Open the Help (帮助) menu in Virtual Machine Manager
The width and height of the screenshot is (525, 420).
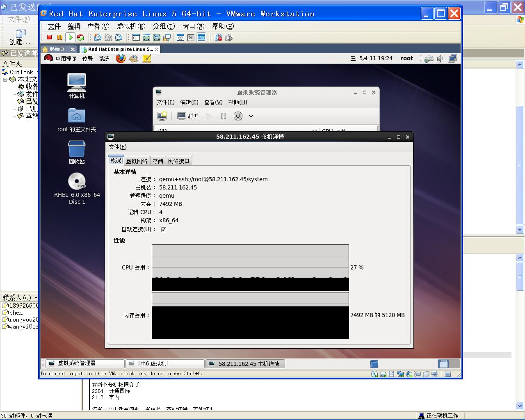(x=237, y=102)
